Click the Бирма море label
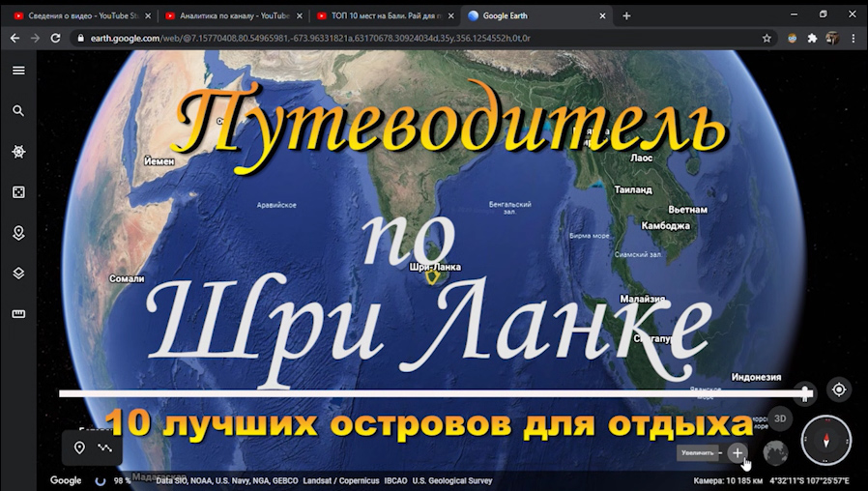The height and width of the screenshot is (491, 868). tap(589, 235)
